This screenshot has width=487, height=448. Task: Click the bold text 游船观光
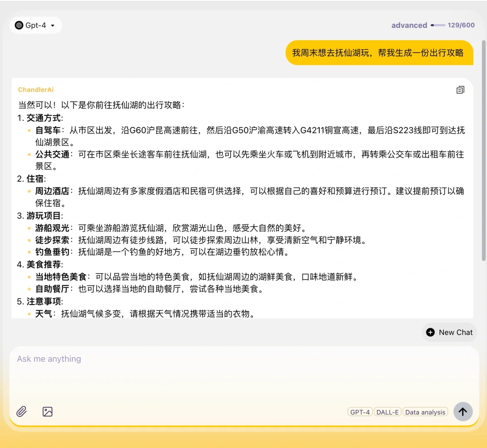point(52,228)
